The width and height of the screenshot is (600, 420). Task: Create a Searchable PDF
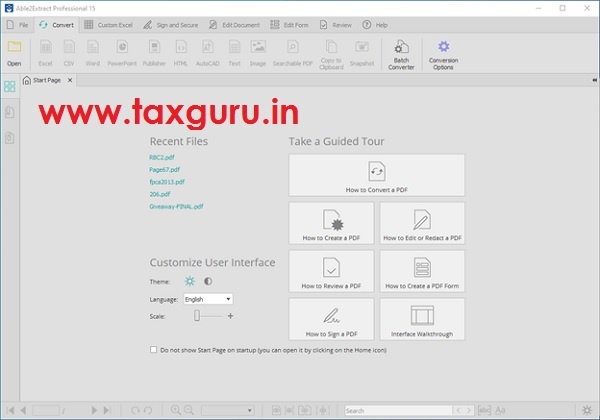point(293,54)
